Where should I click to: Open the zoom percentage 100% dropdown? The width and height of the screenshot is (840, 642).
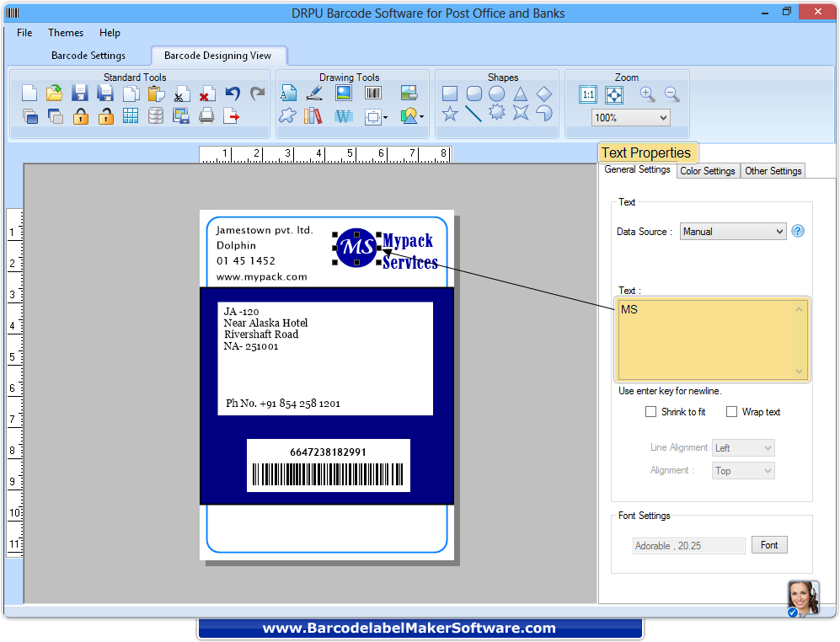(x=631, y=117)
